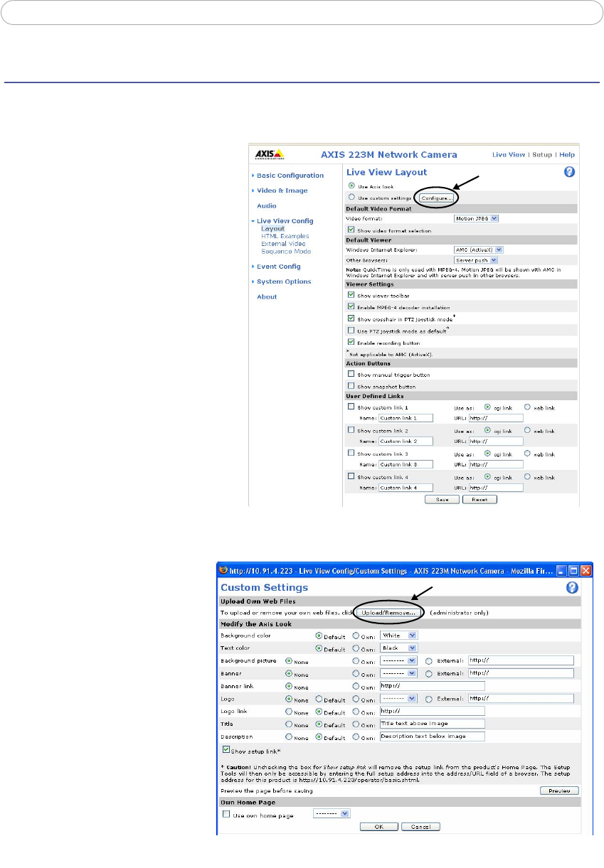
Task: Select cgi link radio for custom link 2
Action: click(487, 430)
